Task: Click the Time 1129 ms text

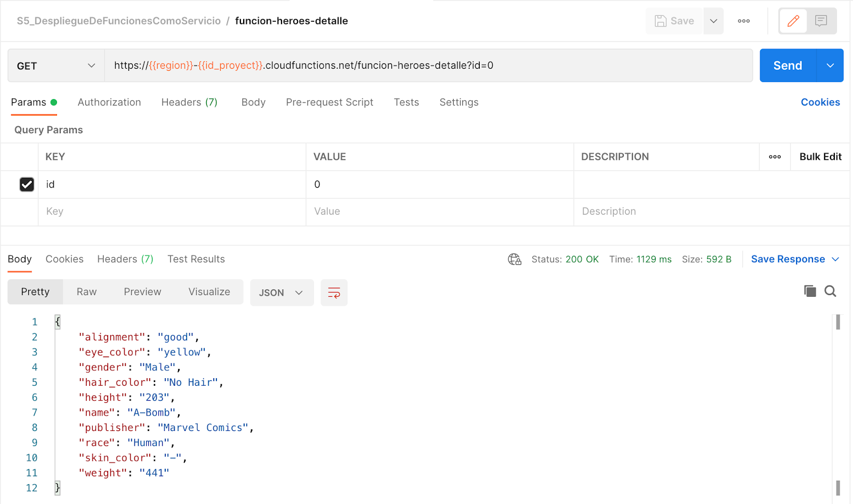Action: [640, 259]
